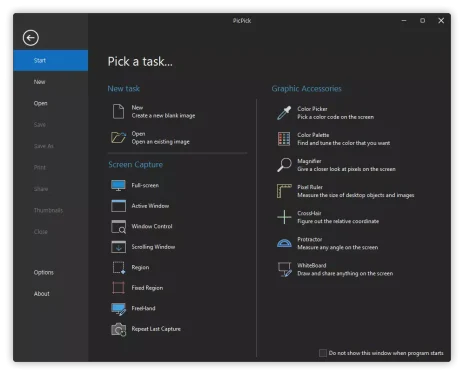Click the Repeat Last Capture label

pos(156,329)
